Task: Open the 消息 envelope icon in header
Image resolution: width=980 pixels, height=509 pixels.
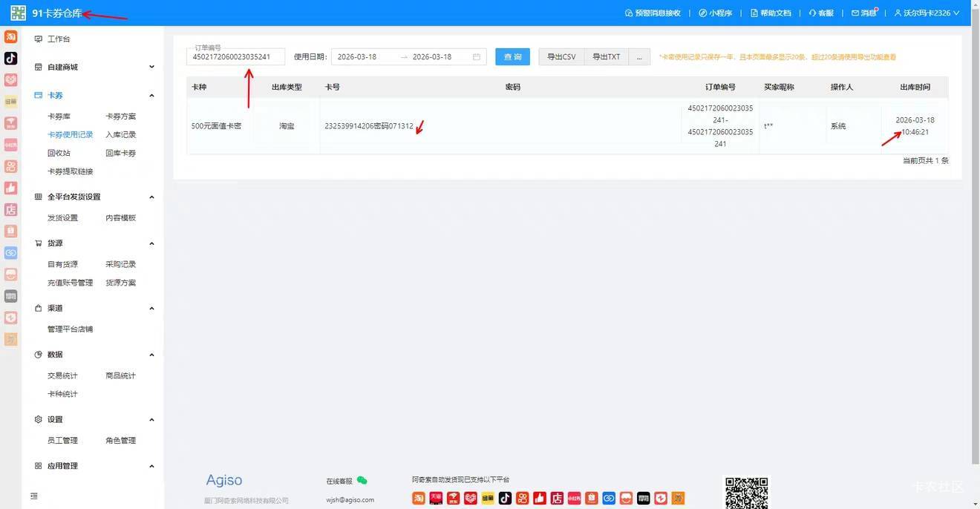Action: click(x=855, y=13)
